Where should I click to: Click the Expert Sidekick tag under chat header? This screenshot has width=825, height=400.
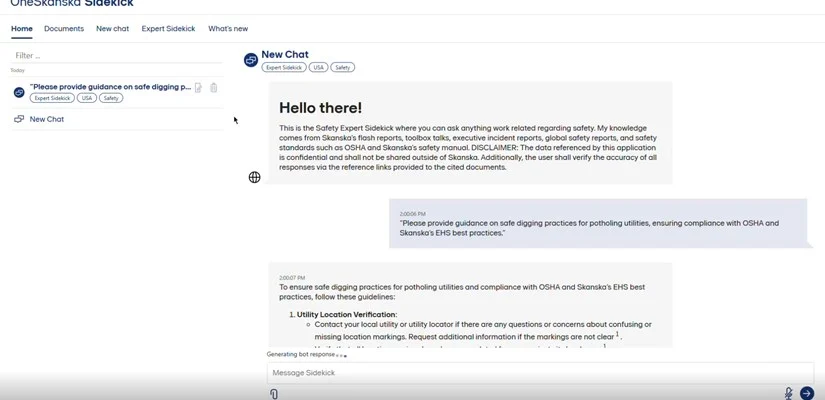coord(283,68)
